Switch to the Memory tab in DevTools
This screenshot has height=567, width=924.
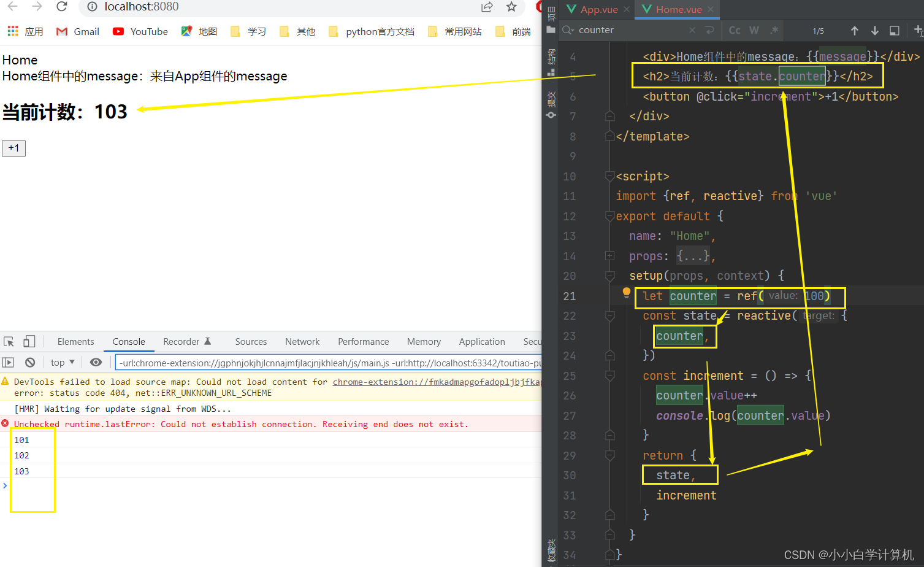tap(424, 342)
